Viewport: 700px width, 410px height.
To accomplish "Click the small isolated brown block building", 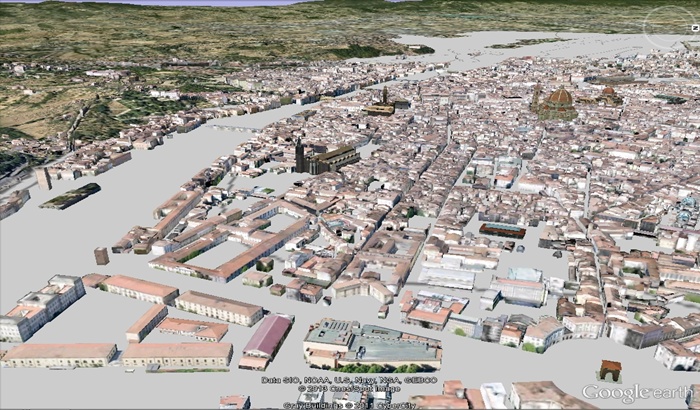I will (101, 255).
